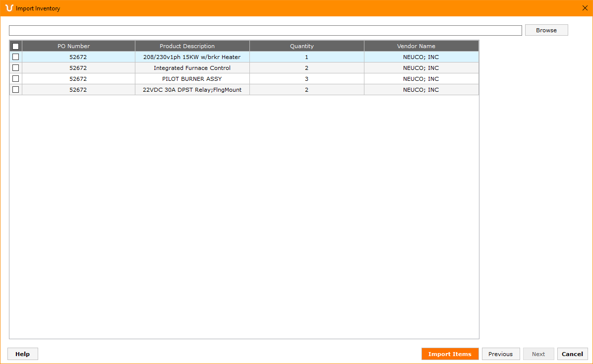
Task: Select the 22VDC 30A DPST Relay description cell
Action: coord(192,90)
